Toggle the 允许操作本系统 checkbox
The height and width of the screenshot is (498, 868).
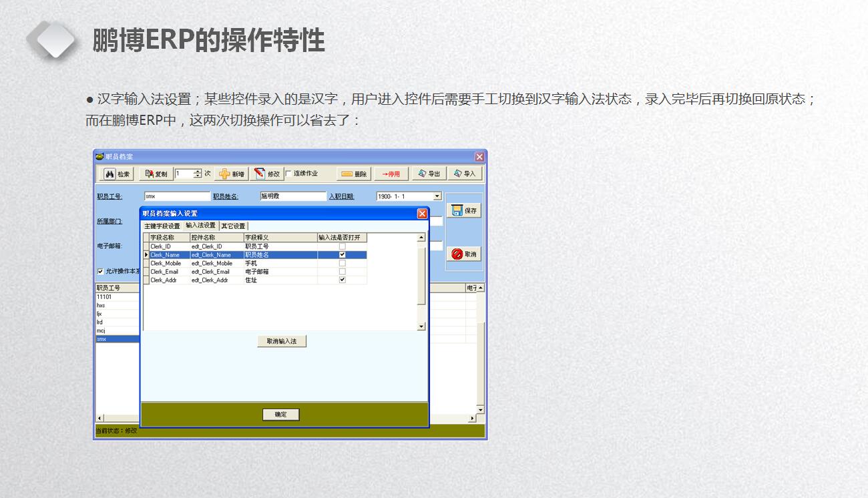click(100, 272)
